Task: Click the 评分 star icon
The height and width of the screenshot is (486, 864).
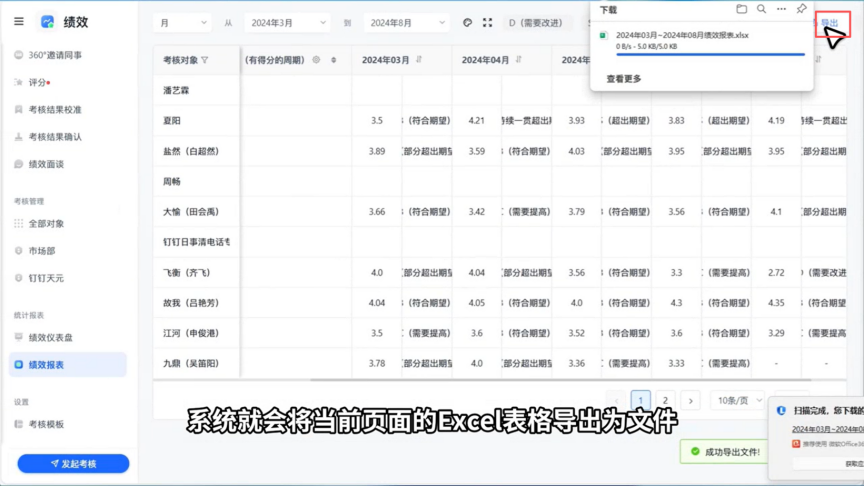Action: pos(19,82)
